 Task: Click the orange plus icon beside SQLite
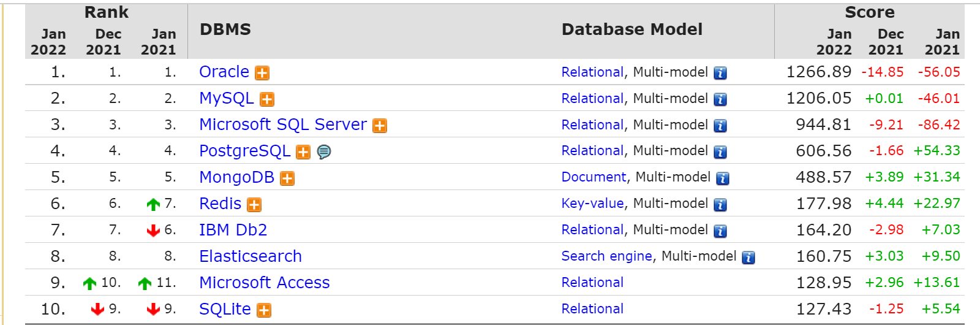(264, 310)
